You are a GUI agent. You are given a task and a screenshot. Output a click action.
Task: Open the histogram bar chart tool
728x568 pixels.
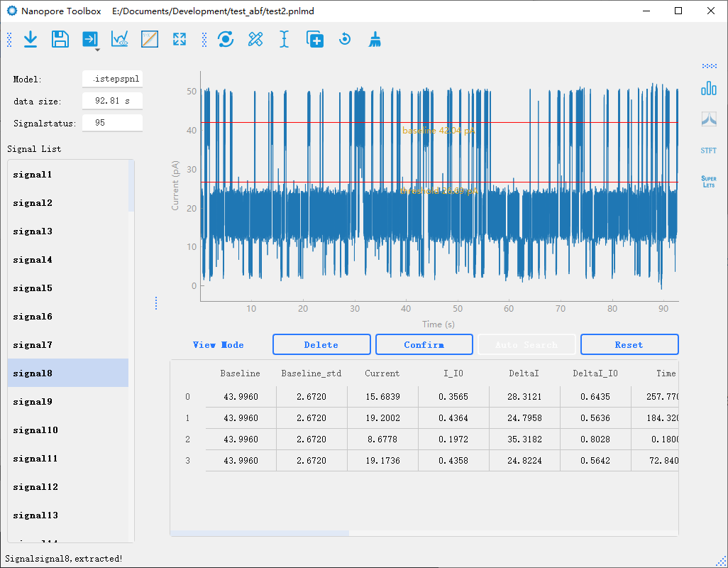click(709, 88)
